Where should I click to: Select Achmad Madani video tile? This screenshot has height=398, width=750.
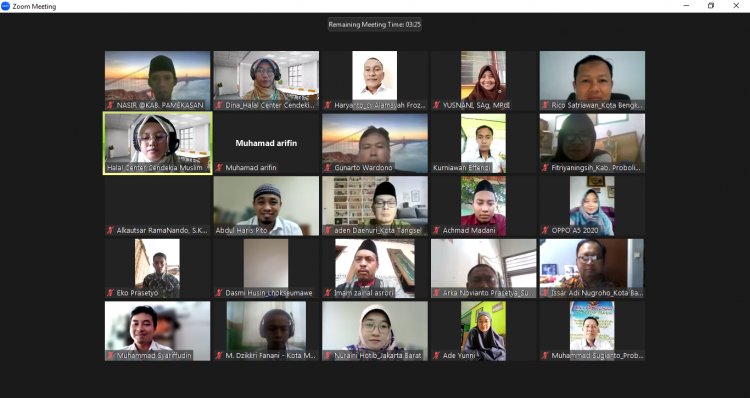coord(484,206)
